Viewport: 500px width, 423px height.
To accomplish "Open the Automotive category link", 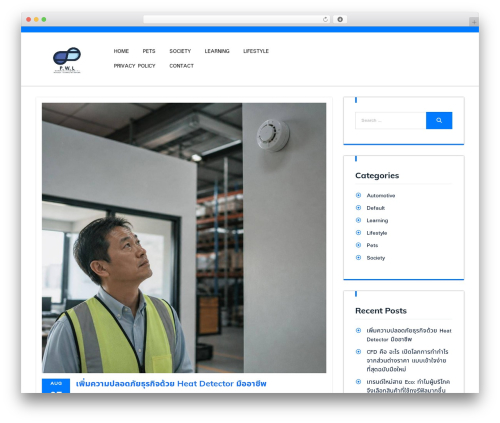I will click(381, 195).
